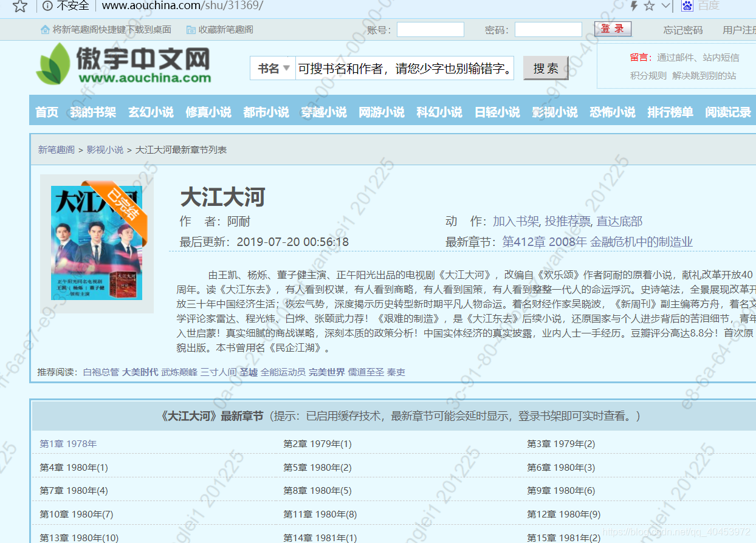Open the 书名 search type dropdown

pyautogui.click(x=273, y=68)
